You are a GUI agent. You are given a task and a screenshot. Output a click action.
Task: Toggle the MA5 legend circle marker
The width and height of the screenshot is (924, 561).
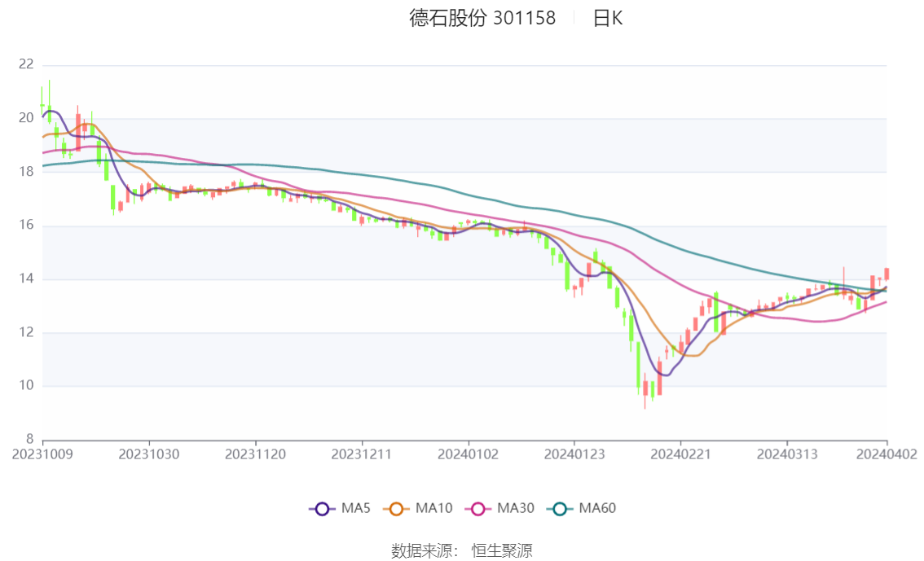click(322, 509)
